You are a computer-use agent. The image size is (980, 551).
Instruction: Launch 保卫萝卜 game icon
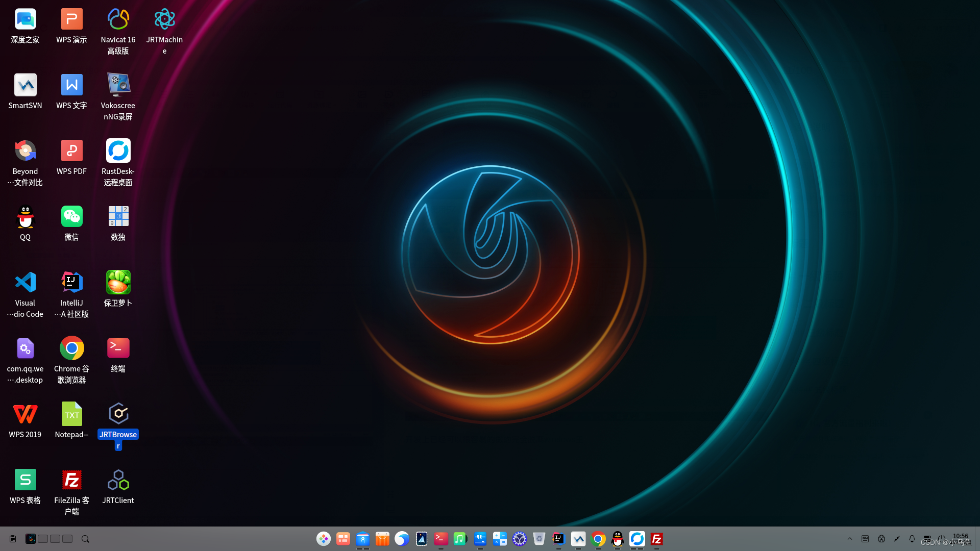click(118, 289)
